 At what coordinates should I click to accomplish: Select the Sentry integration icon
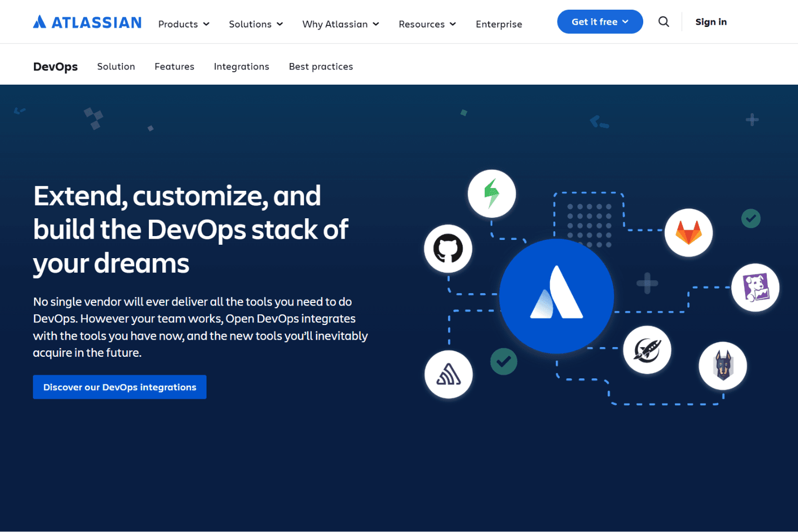(449, 375)
